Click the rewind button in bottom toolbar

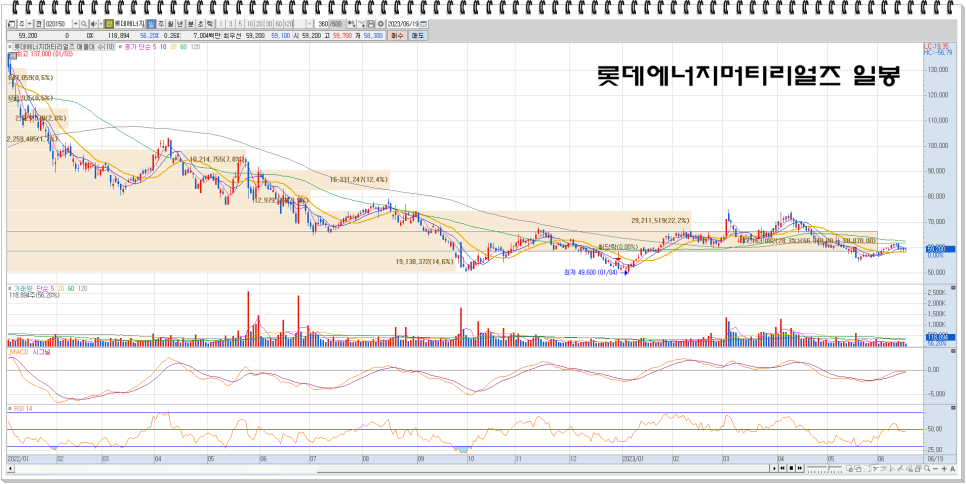click(782, 469)
